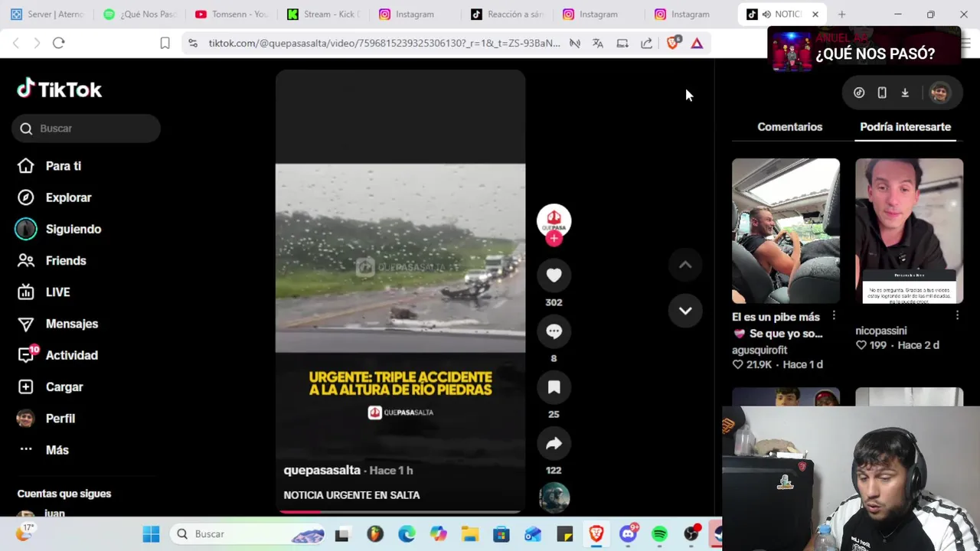The height and width of the screenshot is (551, 980).
Task: Play the nicopassini suggested video thumbnail
Action: 909,231
